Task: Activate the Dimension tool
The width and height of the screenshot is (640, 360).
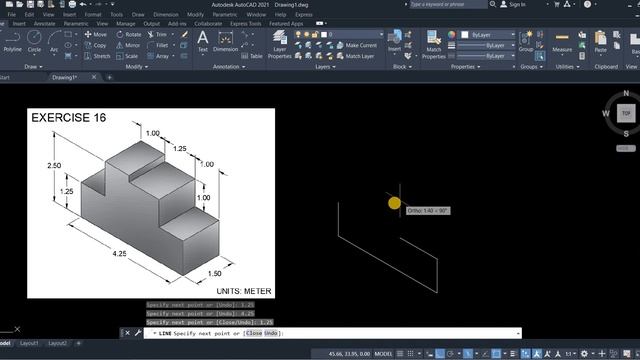Action: [x=225, y=42]
